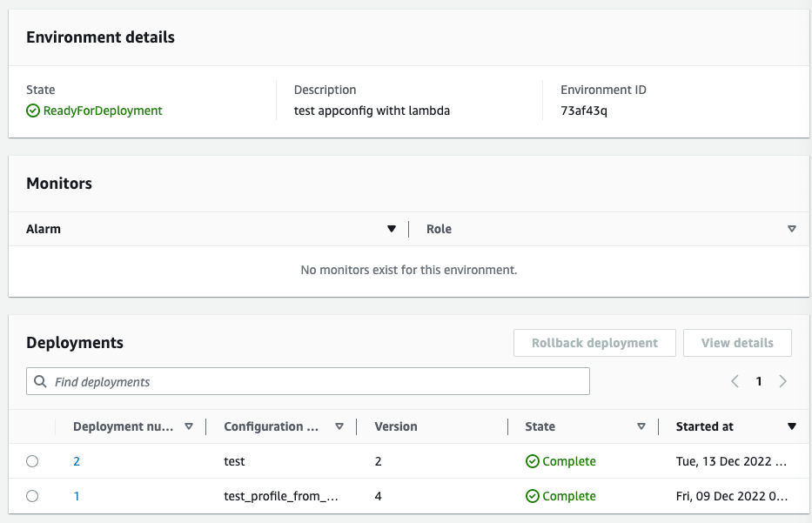Select the radio button for deployment row 2
This screenshot has width=812, height=523.
[32, 461]
